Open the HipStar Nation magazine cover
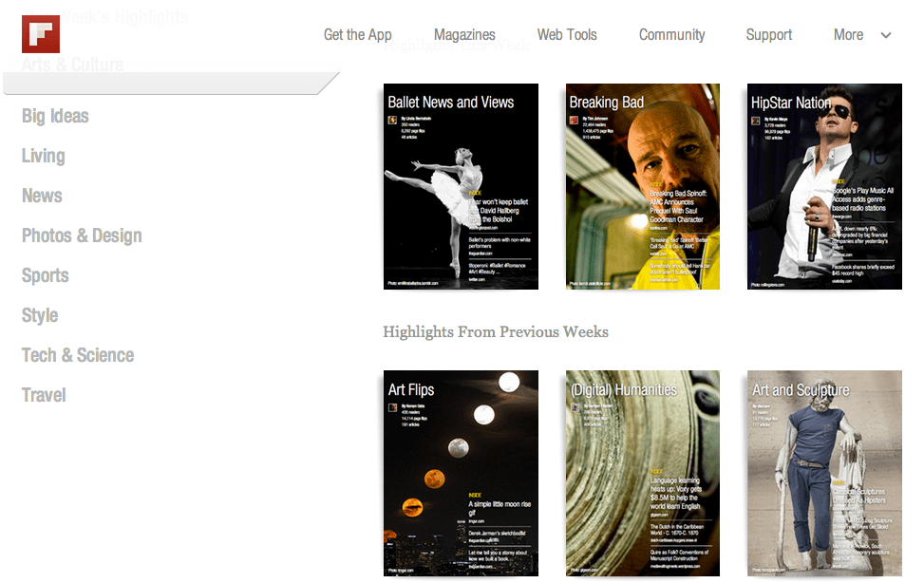Viewport: 924px width, 583px height. click(x=824, y=186)
